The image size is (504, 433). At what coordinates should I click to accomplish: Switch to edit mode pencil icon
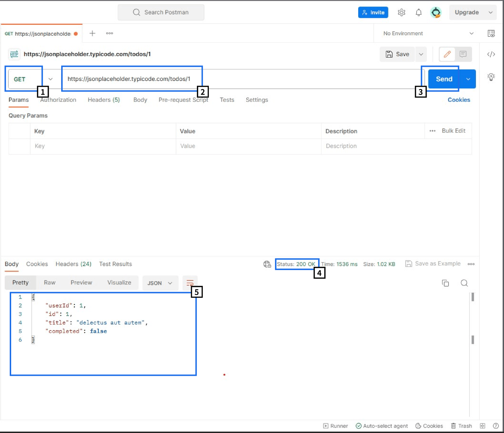[x=447, y=54]
